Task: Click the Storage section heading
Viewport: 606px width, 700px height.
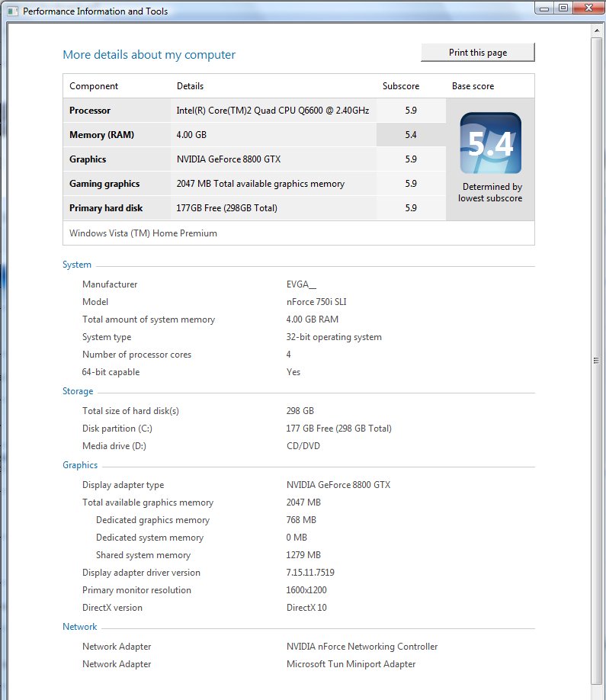Action: [x=78, y=391]
